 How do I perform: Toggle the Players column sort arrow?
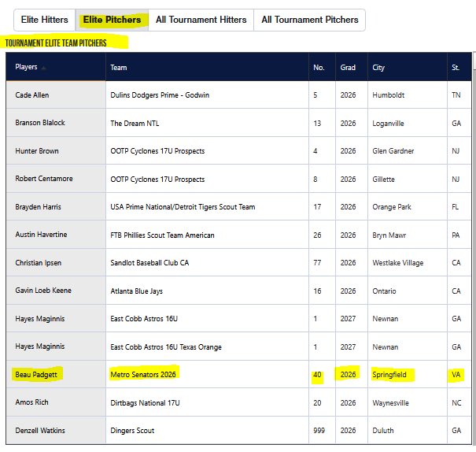(44, 68)
